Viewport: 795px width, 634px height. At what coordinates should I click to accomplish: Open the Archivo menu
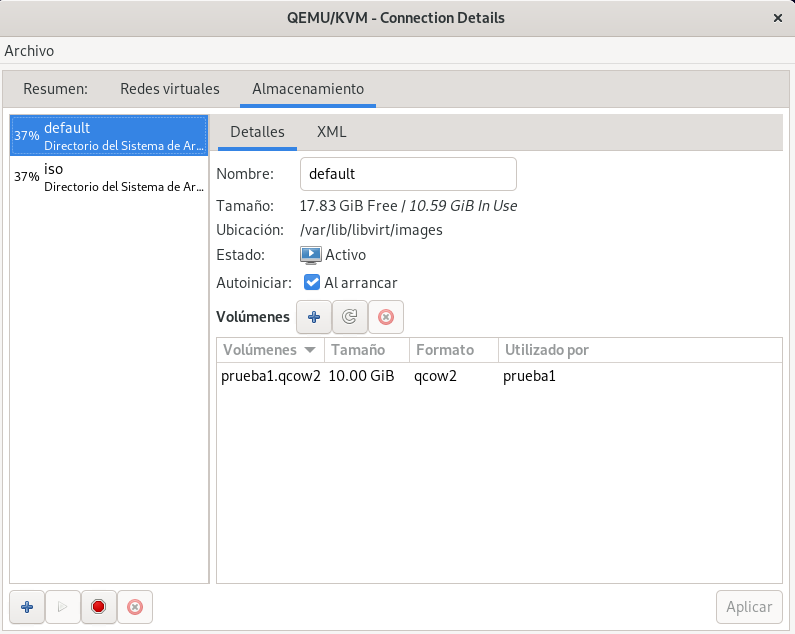(29, 51)
